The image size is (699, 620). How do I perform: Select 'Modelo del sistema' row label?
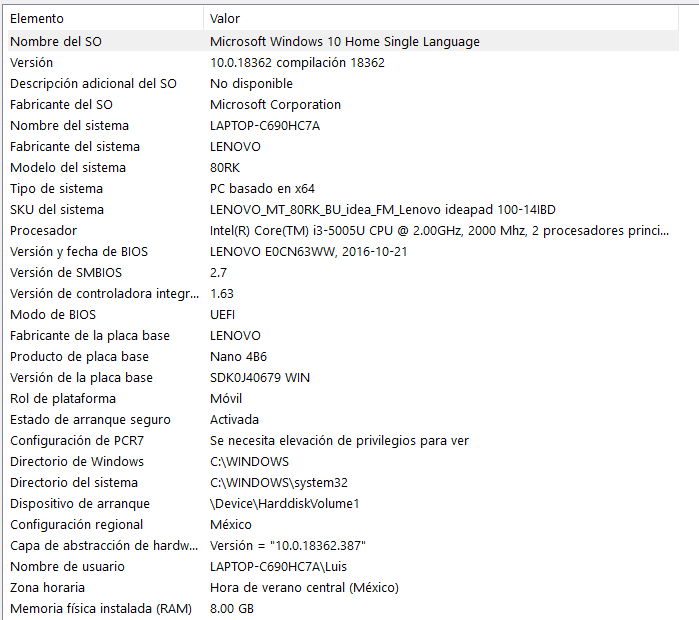click(68, 167)
